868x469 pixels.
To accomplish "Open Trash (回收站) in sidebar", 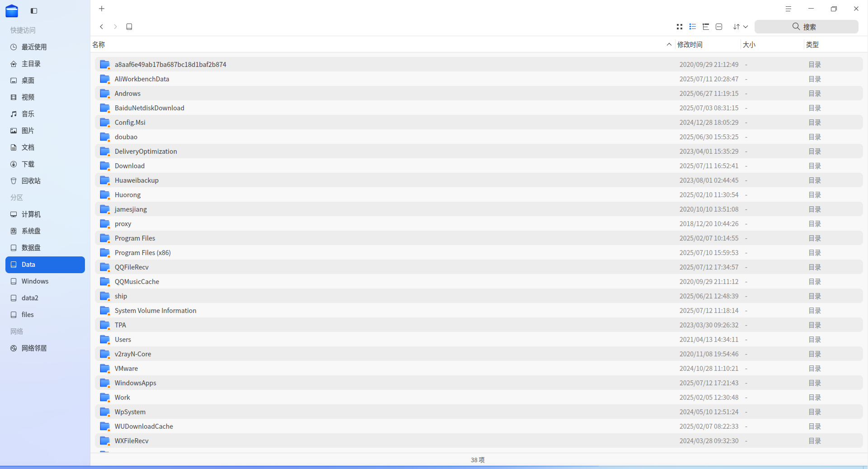I will pos(45,181).
